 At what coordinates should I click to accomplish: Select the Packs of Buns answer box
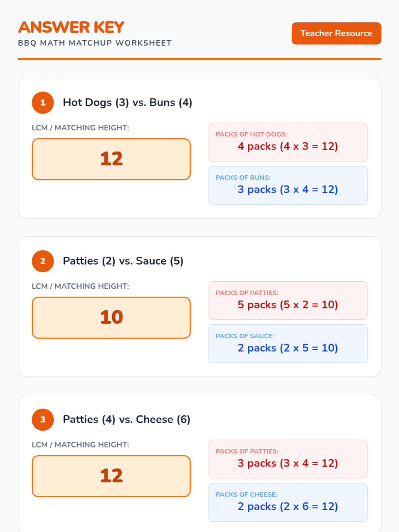click(x=288, y=185)
